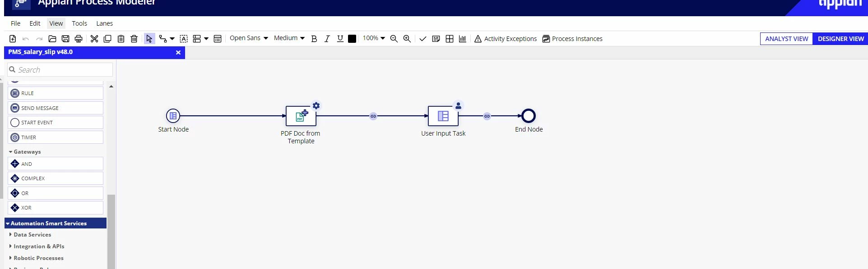Open Process Instances
The width and height of the screenshot is (868, 269).
(x=572, y=39)
